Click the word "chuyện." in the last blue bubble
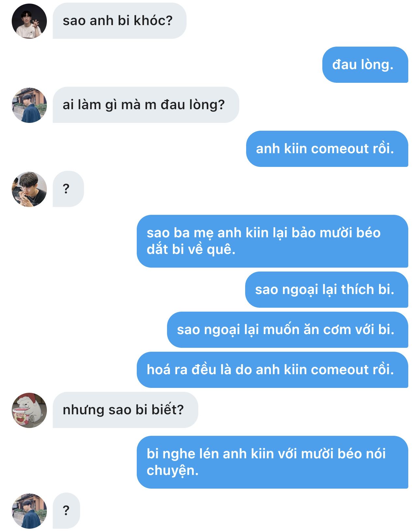Viewport: 420px width, 531px height. [x=173, y=471]
